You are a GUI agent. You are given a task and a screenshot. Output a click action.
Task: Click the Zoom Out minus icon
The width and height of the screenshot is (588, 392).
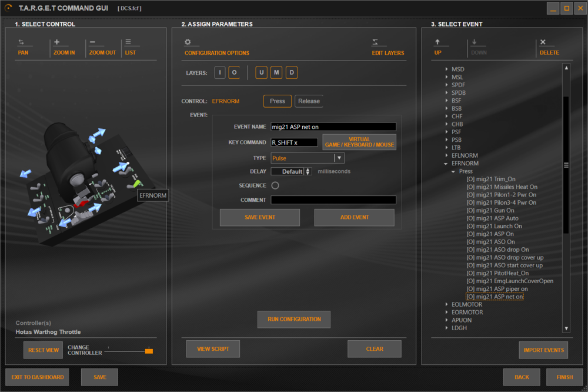[x=92, y=42]
